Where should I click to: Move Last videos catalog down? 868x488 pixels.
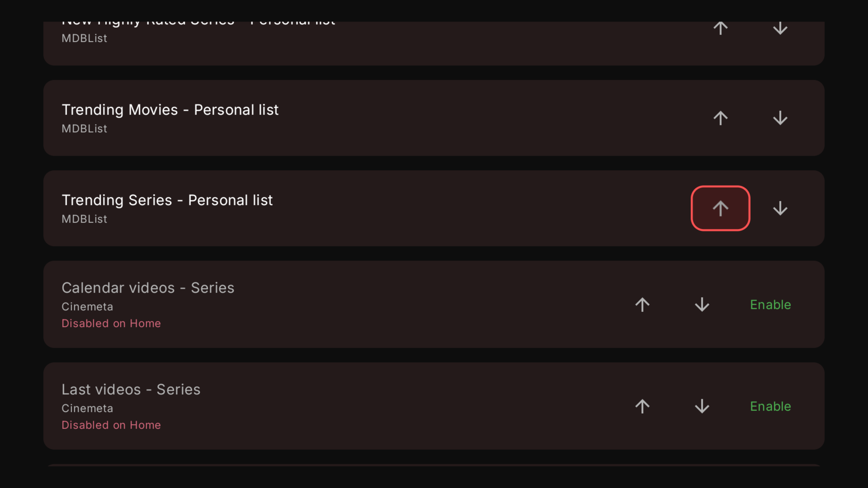click(702, 406)
